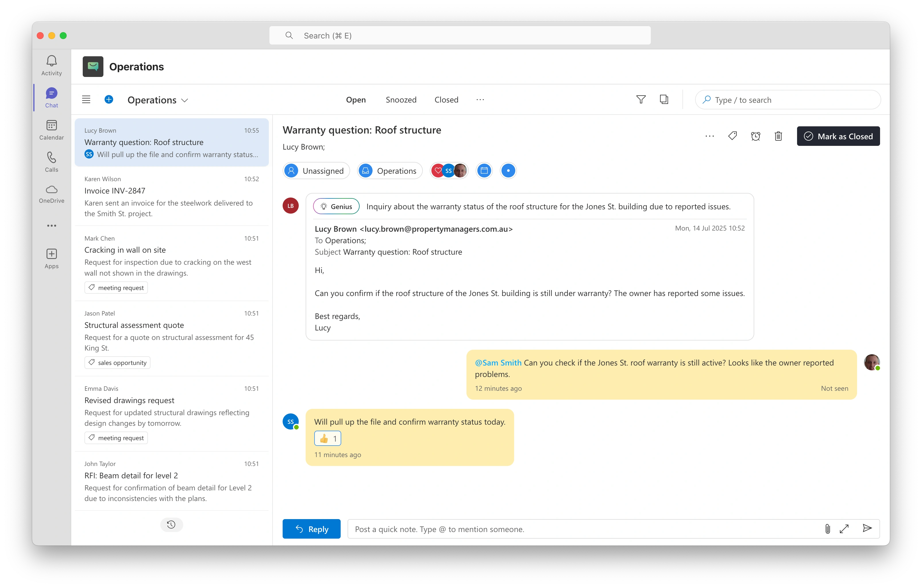Snooze conversation with alarm clock icon
This screenshot has width=922, height=588.
tap(755, 136)
